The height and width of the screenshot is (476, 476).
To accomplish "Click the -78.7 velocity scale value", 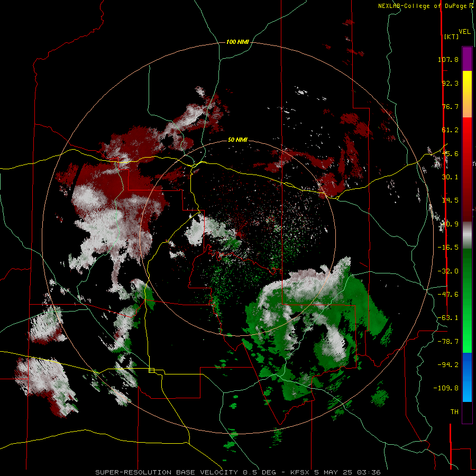I will point(448,342).
